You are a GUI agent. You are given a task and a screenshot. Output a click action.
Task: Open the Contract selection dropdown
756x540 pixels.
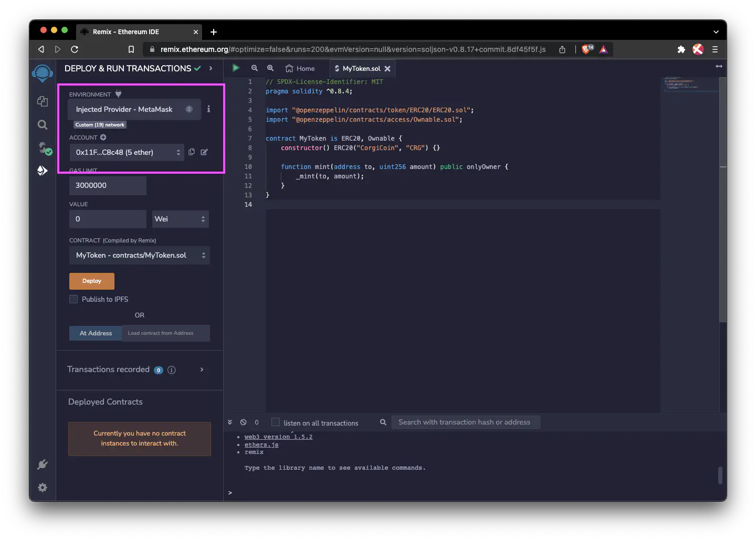point(140,255)
